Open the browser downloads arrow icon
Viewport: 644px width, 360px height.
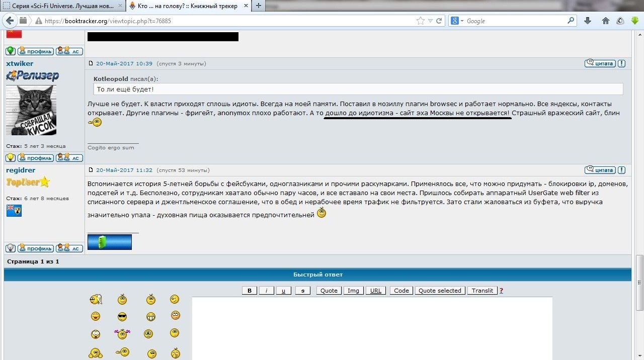tap(588, 21)
